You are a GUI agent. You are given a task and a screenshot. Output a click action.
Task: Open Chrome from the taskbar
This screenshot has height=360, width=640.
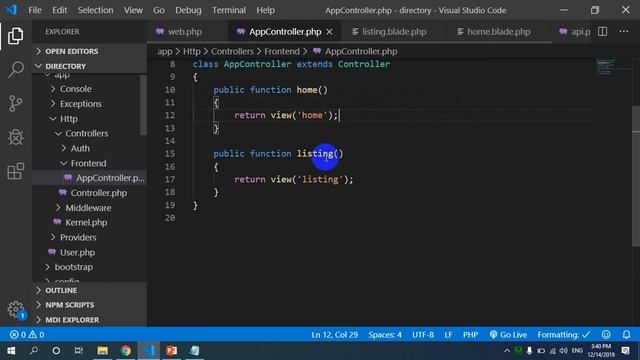(126, 351)
